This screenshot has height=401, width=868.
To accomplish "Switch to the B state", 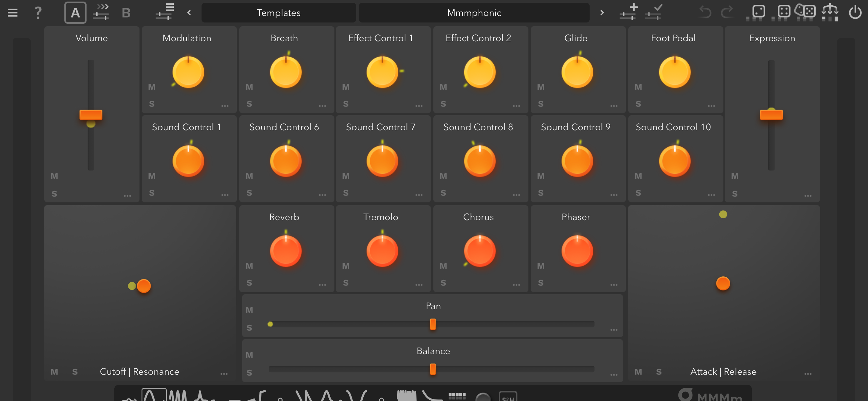I will point(126,13).
